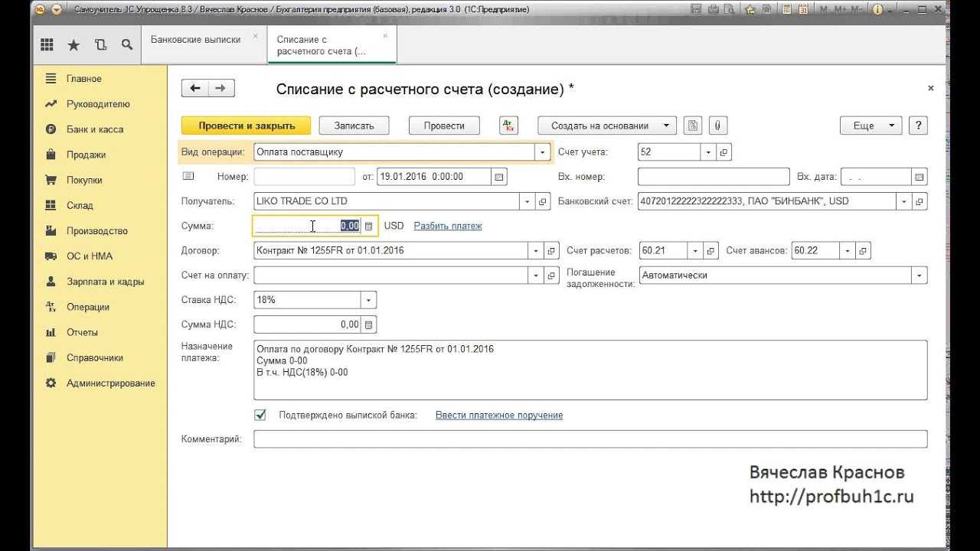Click save icon in title bar
This screenshot has width=980, height=551.
coord(696,10)
